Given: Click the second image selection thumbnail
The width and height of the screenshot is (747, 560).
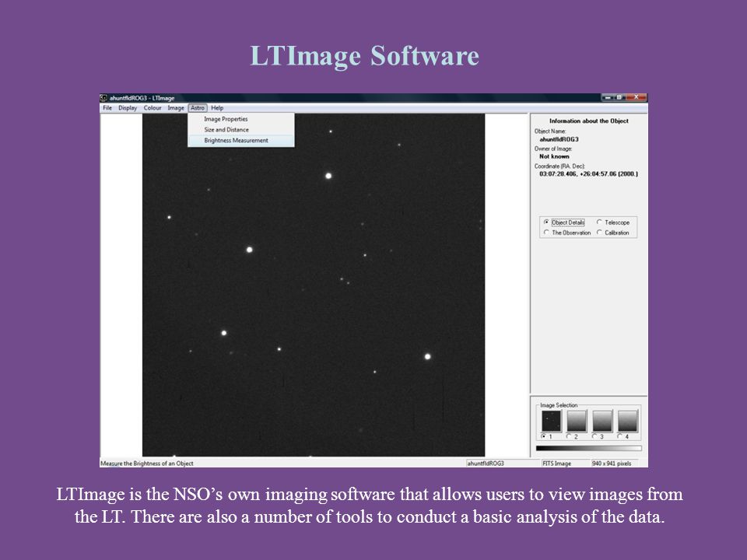Looking at the screenshot, I should (x=577, y=422).
